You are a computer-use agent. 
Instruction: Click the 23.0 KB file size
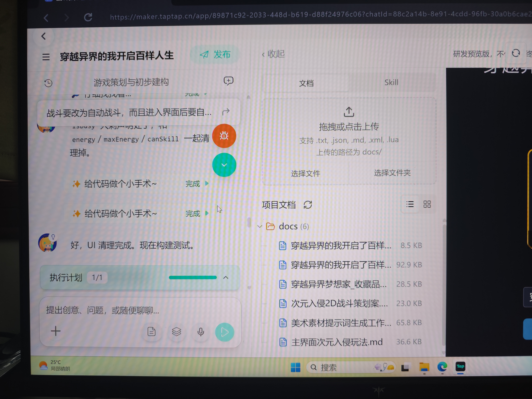pyautogui.click(x=409, y=303)
